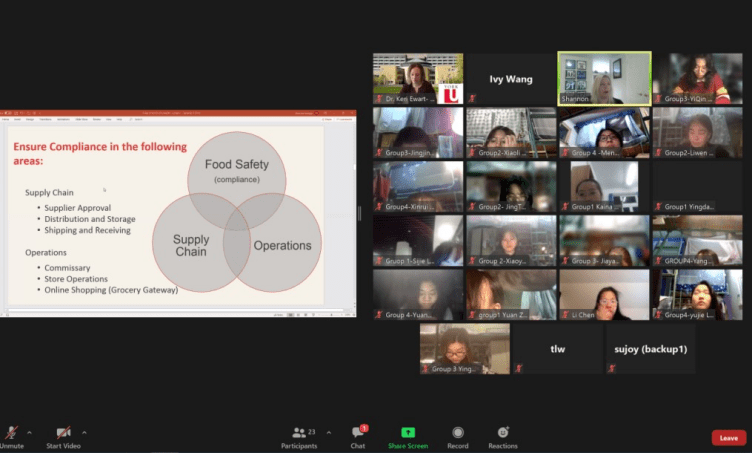Expand the arrow beside Participants
This screenshot has width=753, height=453.
pyautogui.click(x=329, y=432)
